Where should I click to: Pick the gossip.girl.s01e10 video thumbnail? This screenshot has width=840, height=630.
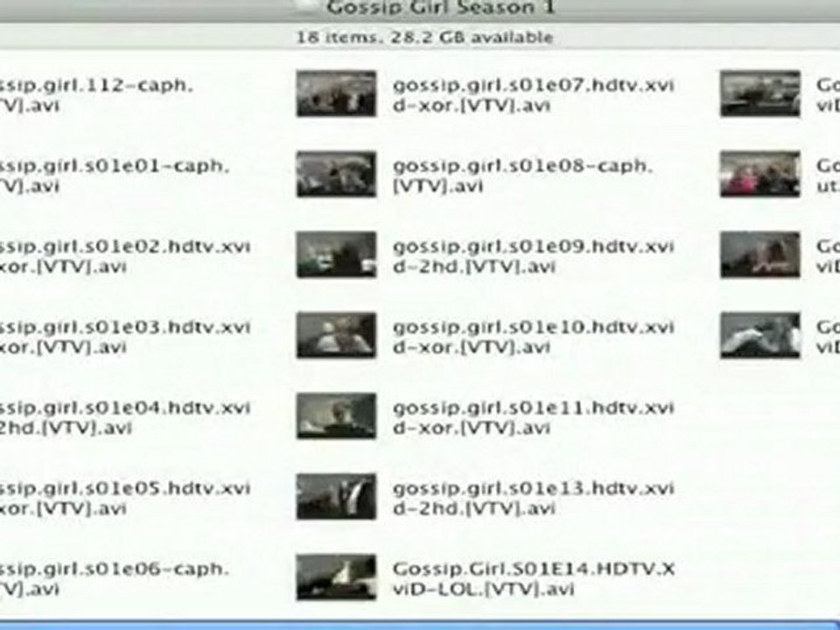coord(336,335)
